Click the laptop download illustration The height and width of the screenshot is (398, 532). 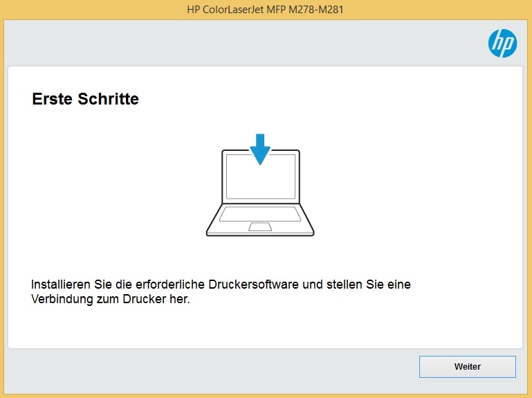pos(260,185)
